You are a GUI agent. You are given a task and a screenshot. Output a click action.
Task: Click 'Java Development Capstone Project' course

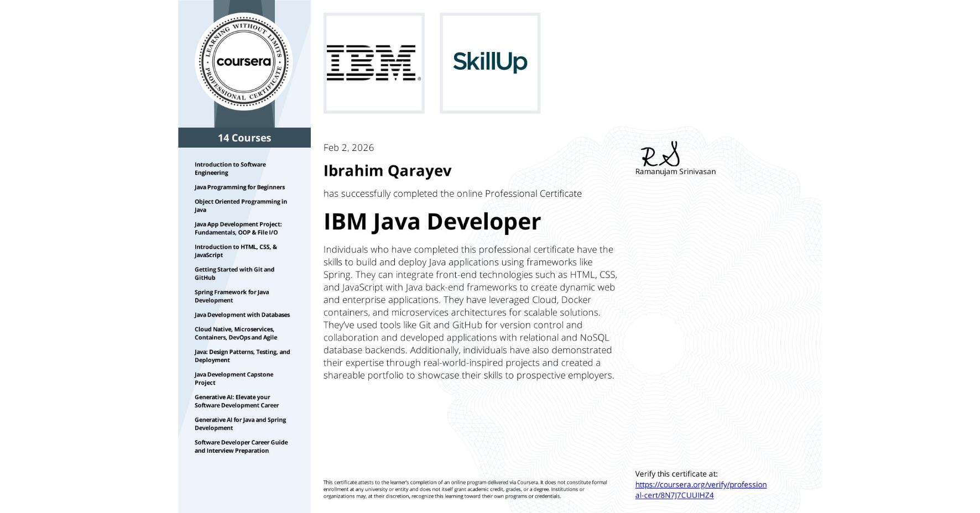click(234, 379)
